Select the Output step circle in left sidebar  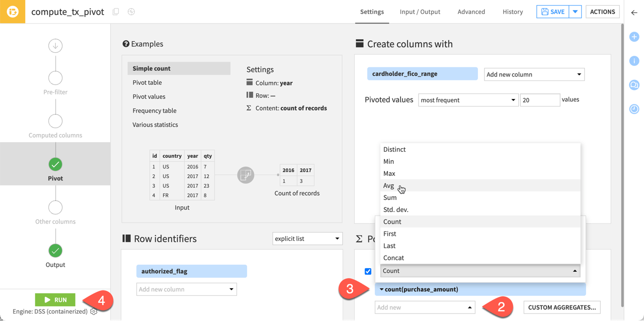[55, 250]
